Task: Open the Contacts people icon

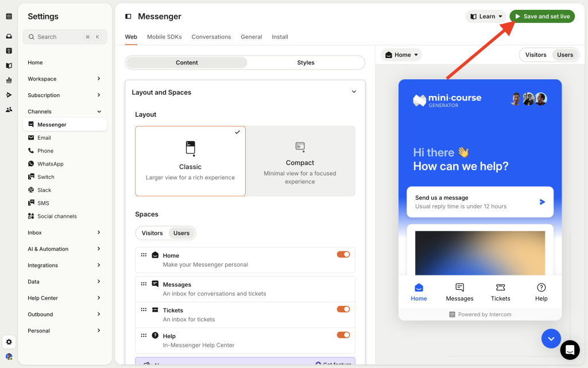Action: coord(9,110)
